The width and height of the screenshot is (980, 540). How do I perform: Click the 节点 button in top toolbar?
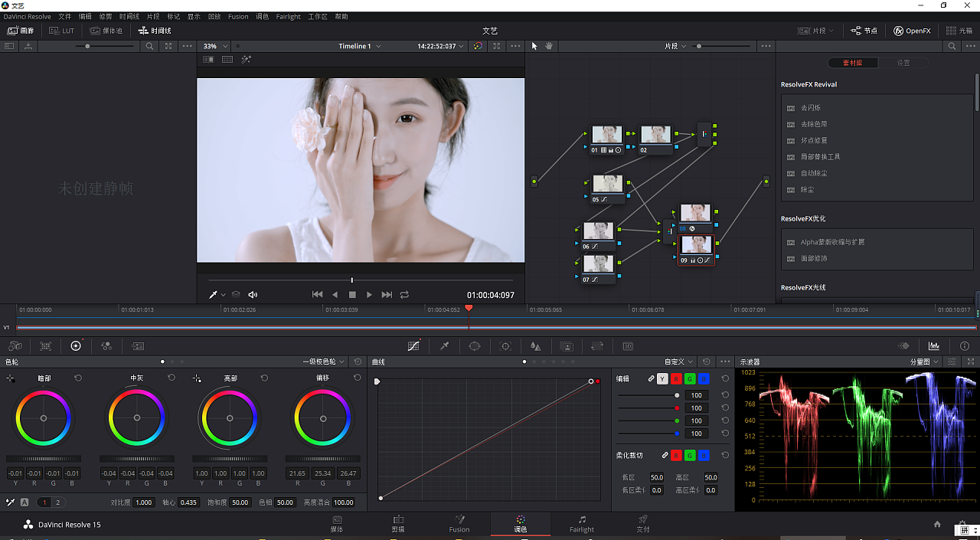coord(864,31)
